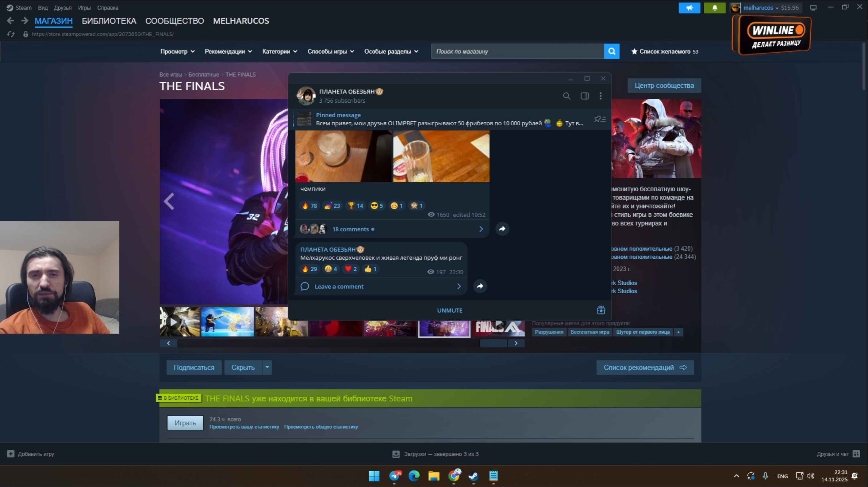Click the store search input field
The width and height of the screenshot is (868, 487).
tap(517, 51)
